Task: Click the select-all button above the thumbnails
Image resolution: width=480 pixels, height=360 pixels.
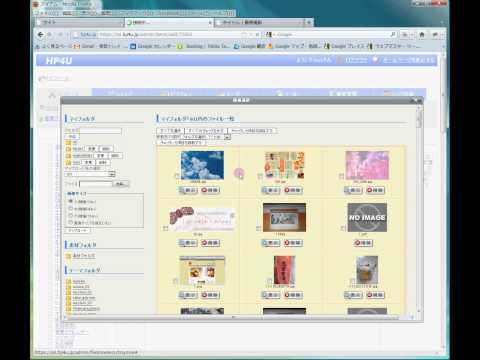Action: [170, 130]
